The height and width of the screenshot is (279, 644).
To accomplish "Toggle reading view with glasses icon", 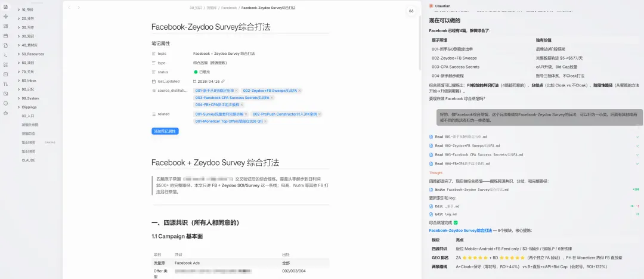I will click(411, 11).
